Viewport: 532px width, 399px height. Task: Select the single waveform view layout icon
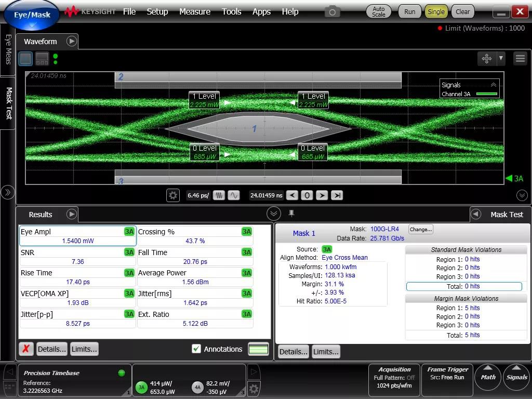click(x=25, y=59)
